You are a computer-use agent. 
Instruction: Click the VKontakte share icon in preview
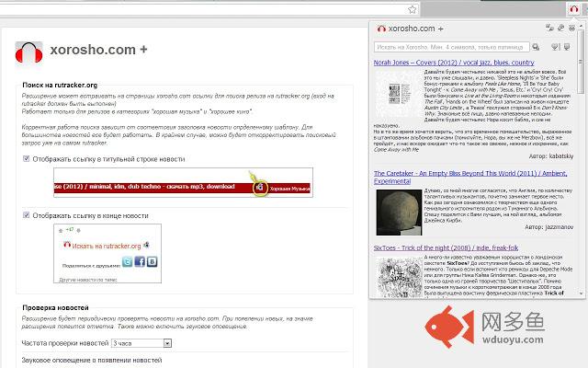152,261
